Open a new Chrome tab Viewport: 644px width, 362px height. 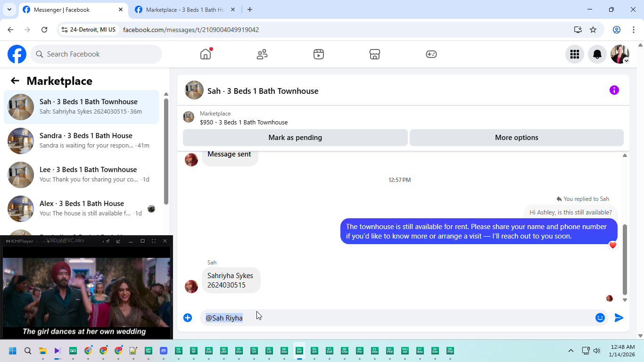click(250, 9)
